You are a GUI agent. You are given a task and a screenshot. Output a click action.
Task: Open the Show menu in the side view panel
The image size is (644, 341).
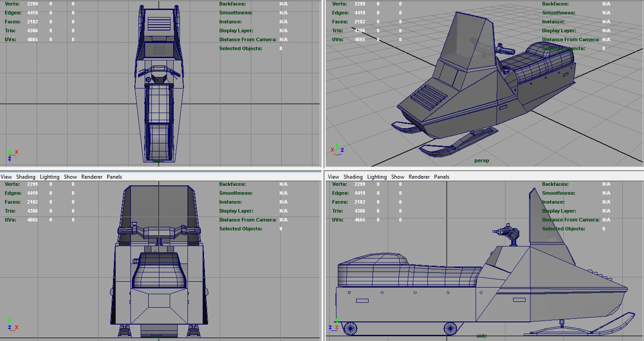398,177
